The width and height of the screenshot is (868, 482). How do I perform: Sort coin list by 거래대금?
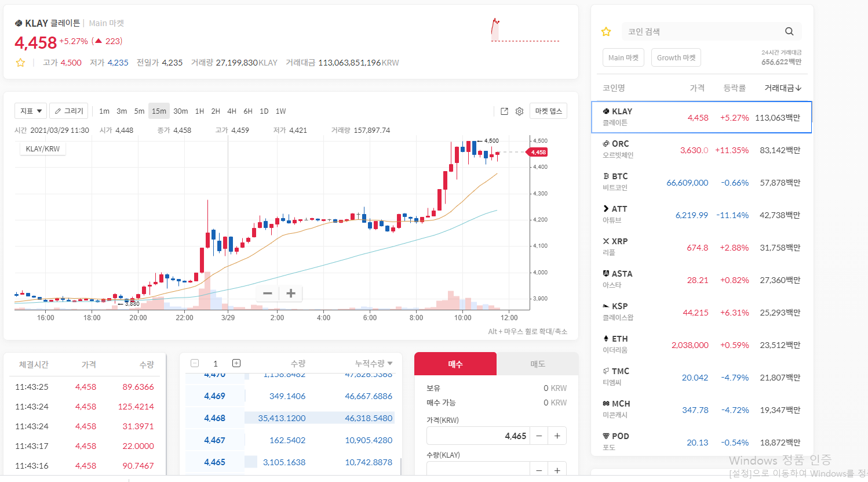pos(783,88)
